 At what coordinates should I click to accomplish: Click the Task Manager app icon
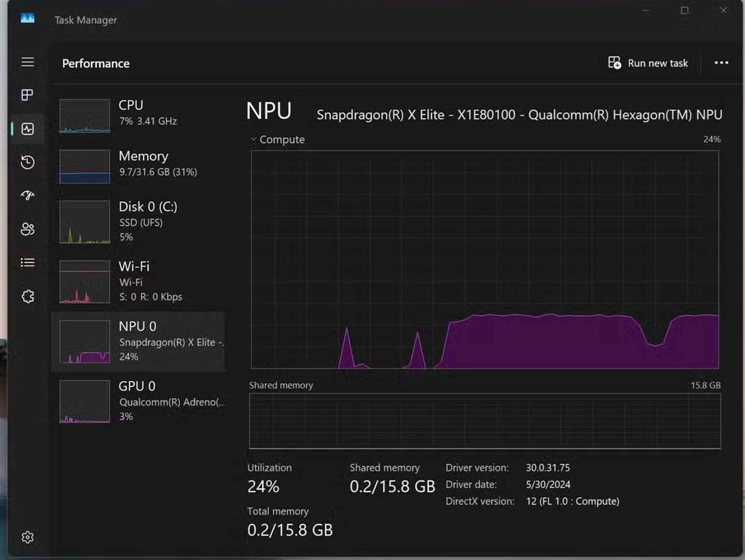pos(28,18)
